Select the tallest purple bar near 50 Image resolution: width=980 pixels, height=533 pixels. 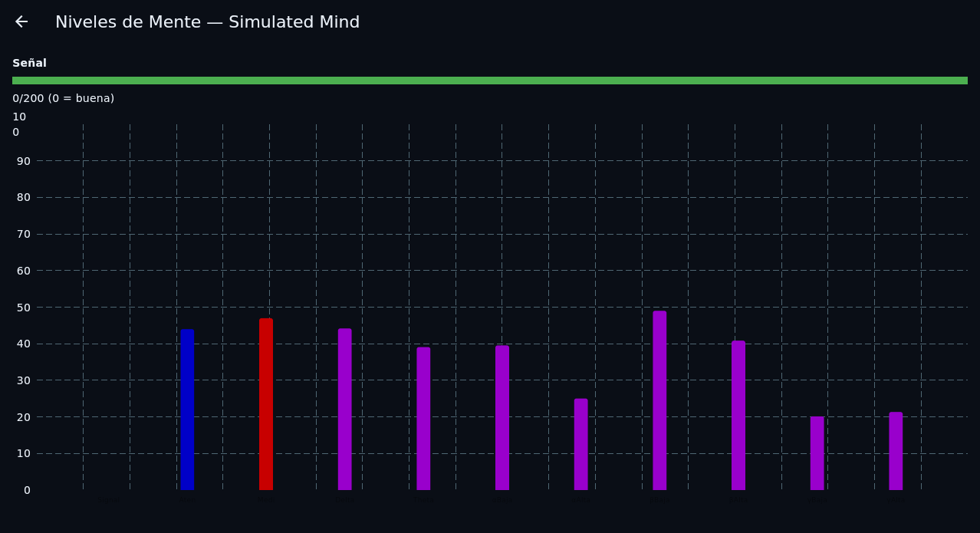(659, 400)
